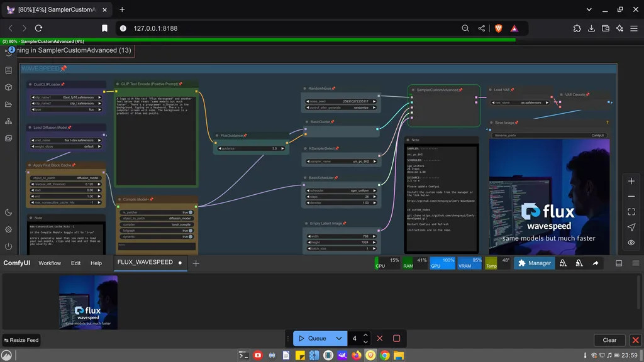Click the ComfyUI logo text
Image resolution: width=644 pixels, height=362 pixels.
point(17,263)
